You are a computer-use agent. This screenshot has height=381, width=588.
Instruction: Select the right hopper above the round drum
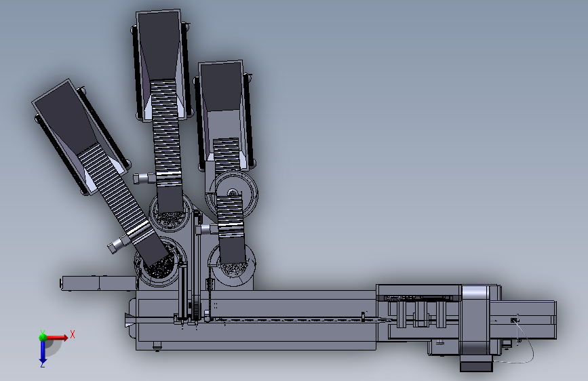click(x=224, y=115)
